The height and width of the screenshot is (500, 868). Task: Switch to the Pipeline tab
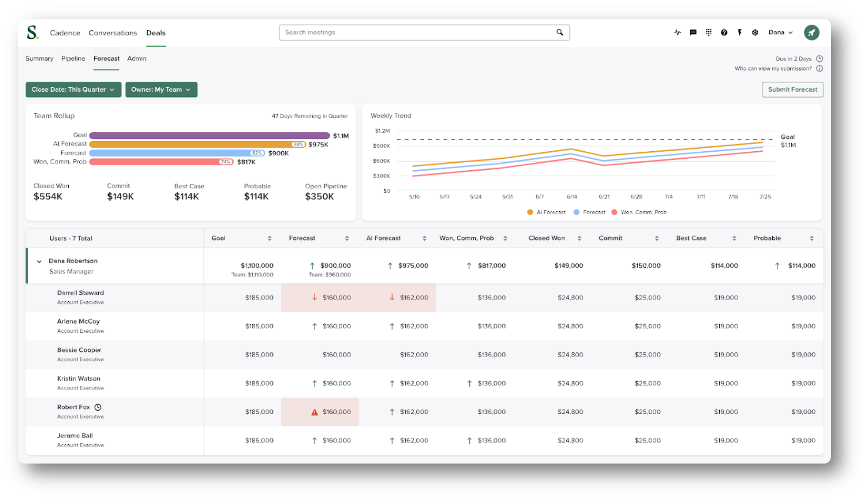74,59
